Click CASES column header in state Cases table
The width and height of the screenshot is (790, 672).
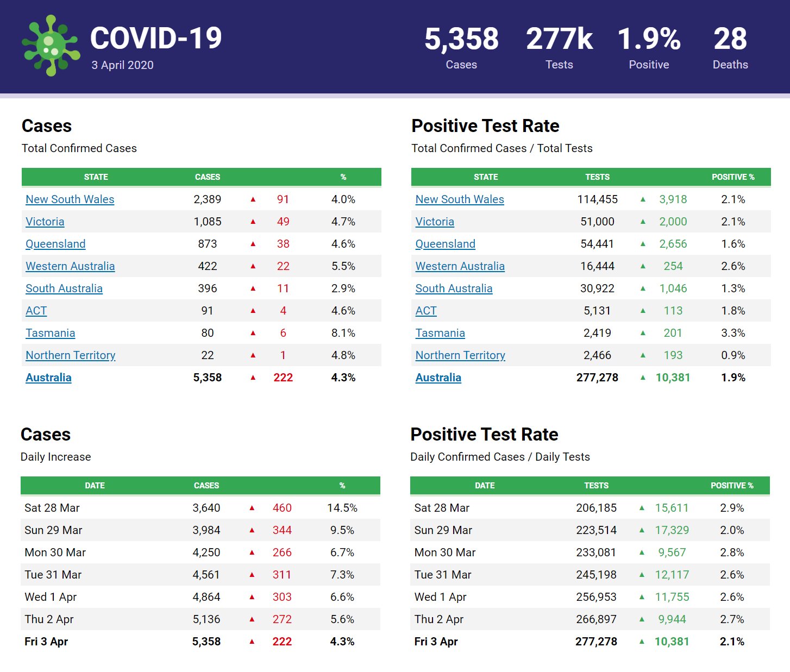pos(208,177)
